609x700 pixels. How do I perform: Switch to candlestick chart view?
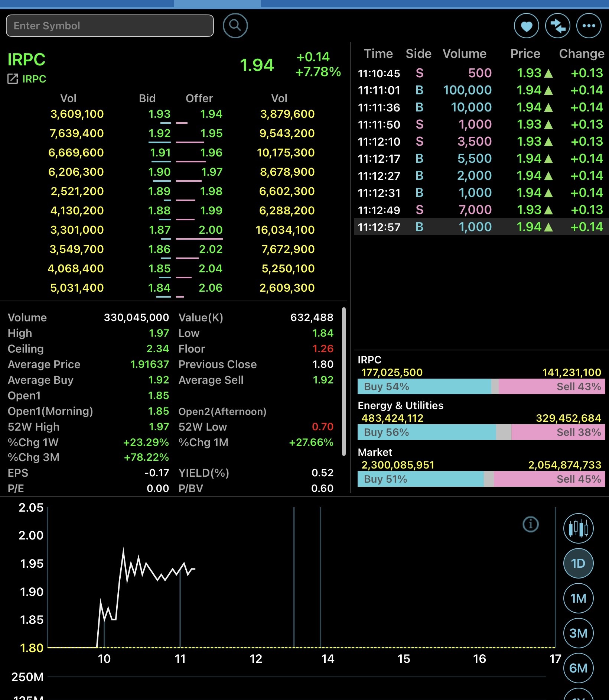coord(578,528)
